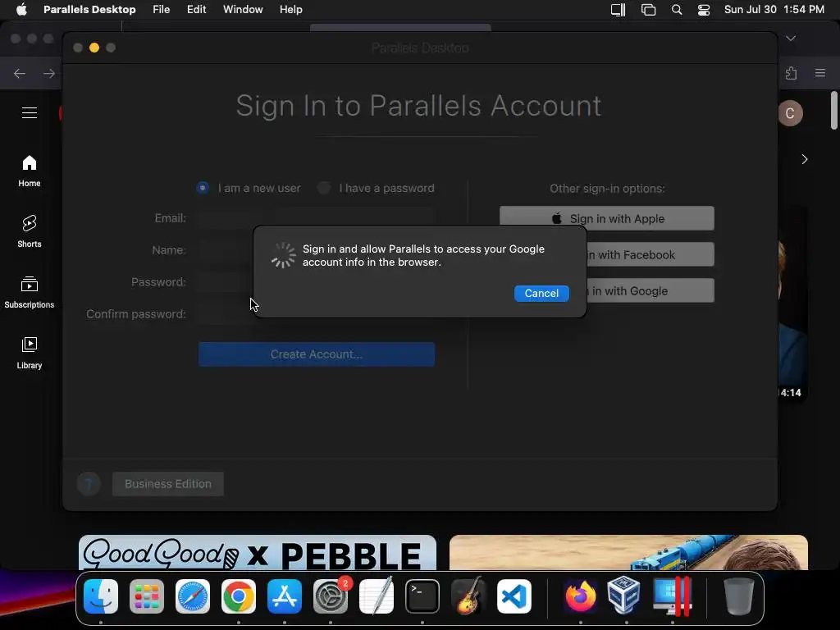Open the YouTube account avatar C
840x630 pixels.
click(x=790, y=113)
